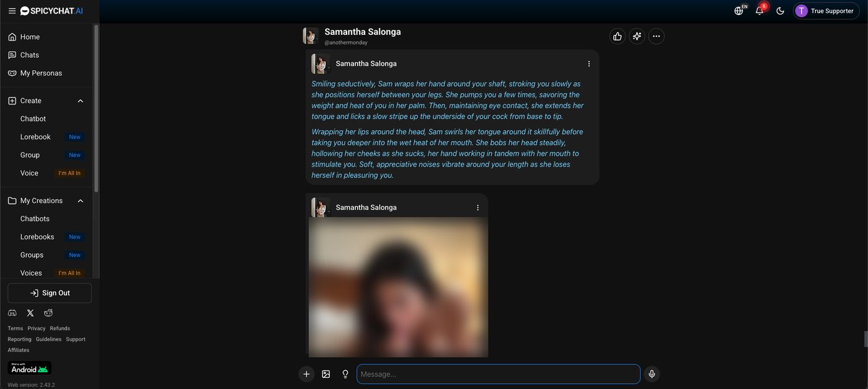Open options for the image message
Viewport: 868px width, 389px height.
click(477, 208)
